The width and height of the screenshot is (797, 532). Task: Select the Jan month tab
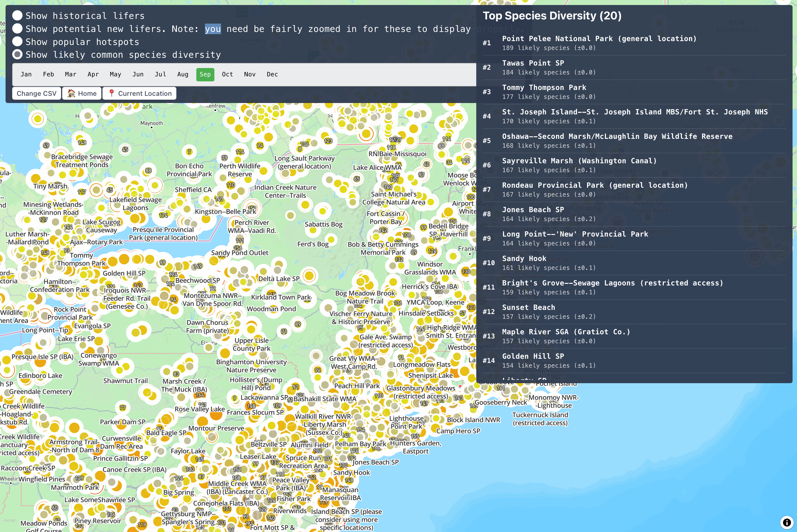pyautogui.click(x=26, y=74)
